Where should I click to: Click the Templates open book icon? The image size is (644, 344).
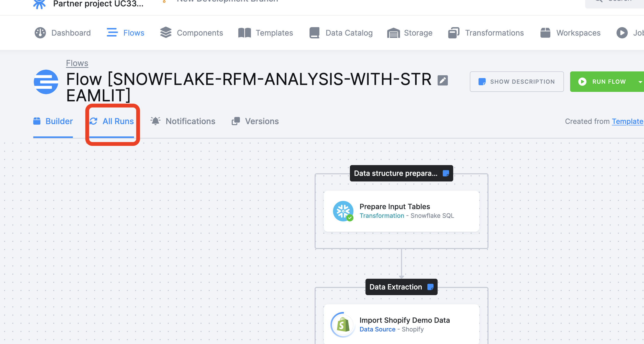[245, 33]
